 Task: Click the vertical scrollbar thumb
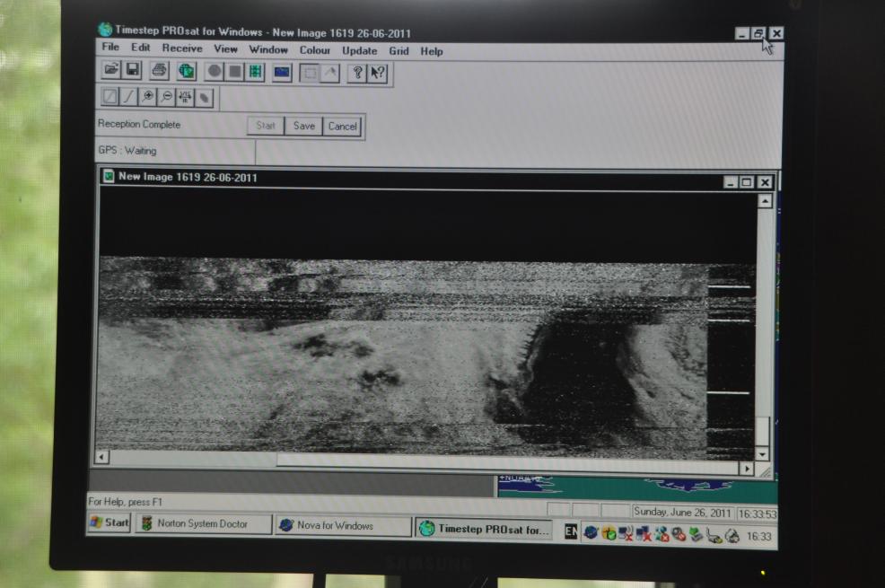coord(762,431)
